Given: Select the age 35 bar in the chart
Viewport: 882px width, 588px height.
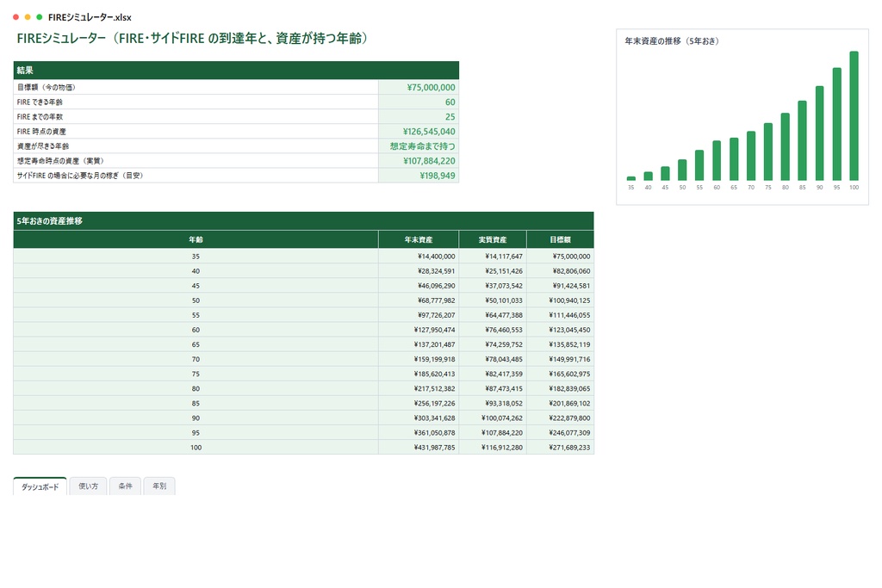Looking at the screenshot, I should [631, 178].
